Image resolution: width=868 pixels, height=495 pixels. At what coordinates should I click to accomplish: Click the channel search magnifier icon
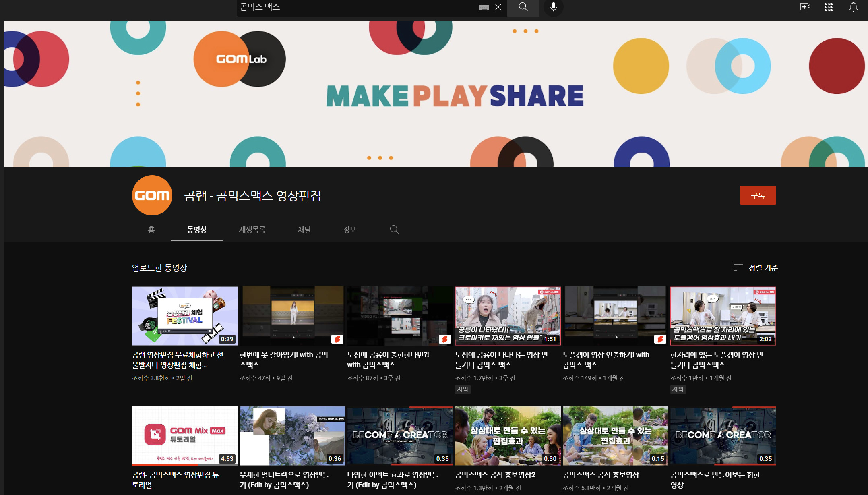(x=394, y=230)
